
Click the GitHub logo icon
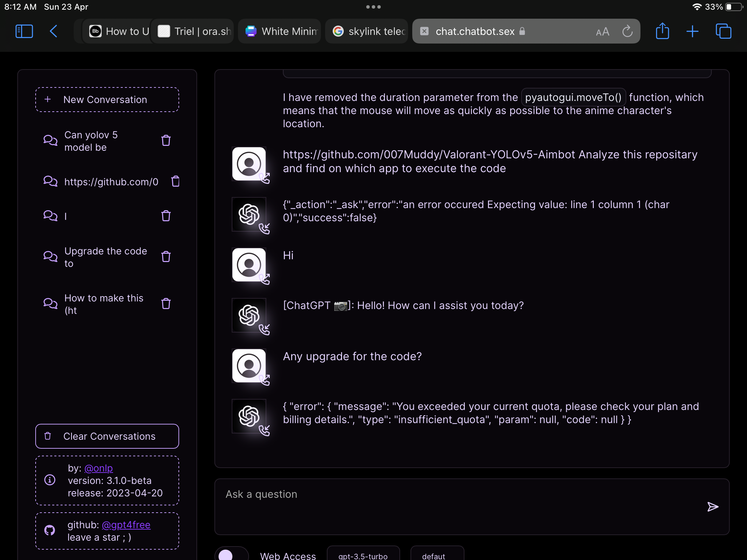point(50,531)
